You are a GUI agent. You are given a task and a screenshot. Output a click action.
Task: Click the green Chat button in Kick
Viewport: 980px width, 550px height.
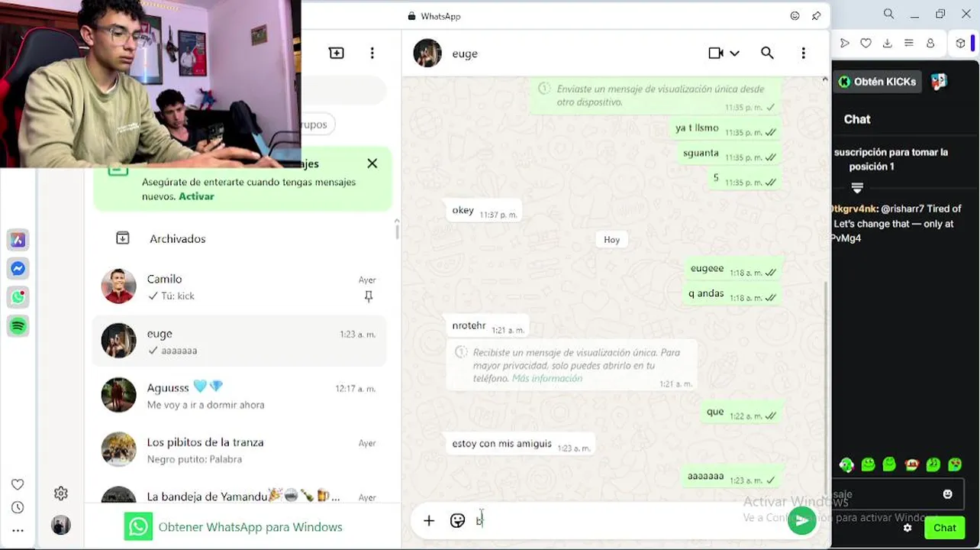point(944,528)
